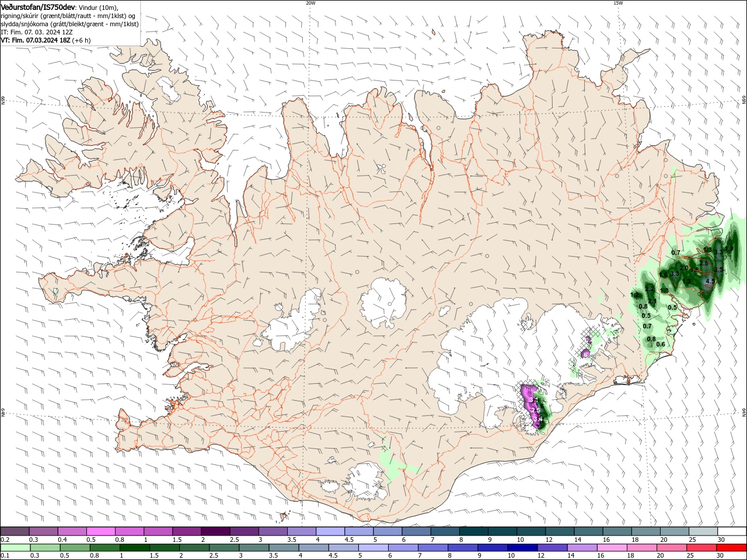
Task: Click the 2.2 precipitation value on the map
Action: 650,289
